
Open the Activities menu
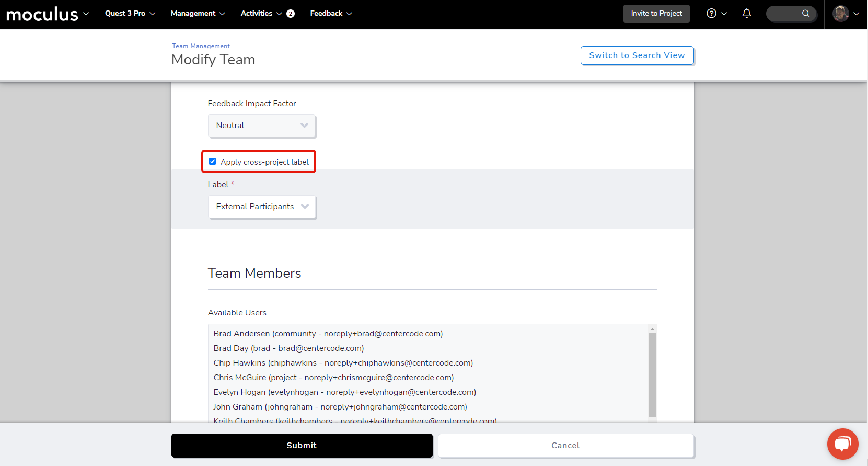pos(261,14)
